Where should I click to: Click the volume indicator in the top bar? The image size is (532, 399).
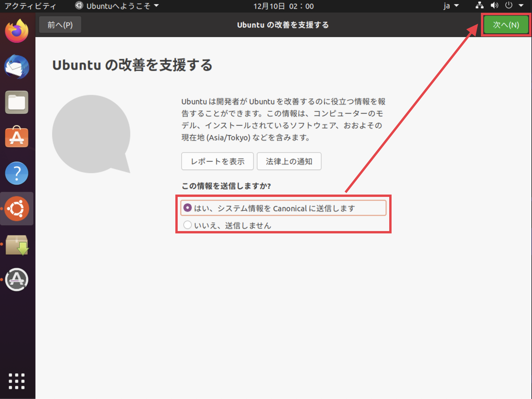coord(494,5)
